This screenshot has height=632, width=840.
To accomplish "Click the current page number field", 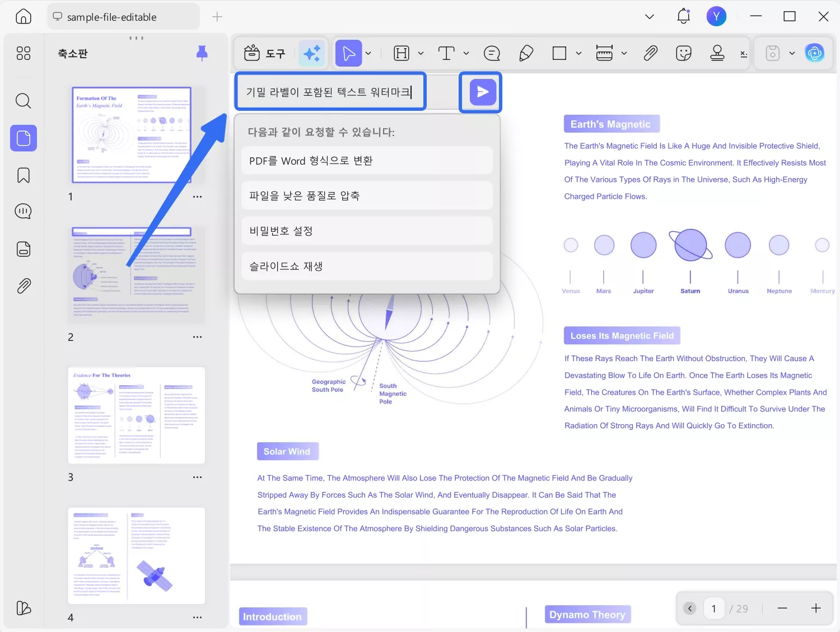I will tap(713, 608).
